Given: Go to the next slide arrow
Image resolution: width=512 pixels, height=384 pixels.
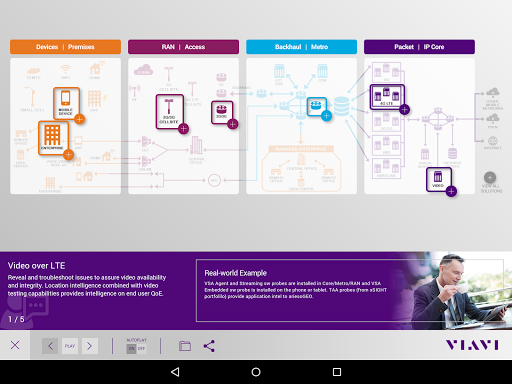Looking at the screenshot, I should click(90, 346).
